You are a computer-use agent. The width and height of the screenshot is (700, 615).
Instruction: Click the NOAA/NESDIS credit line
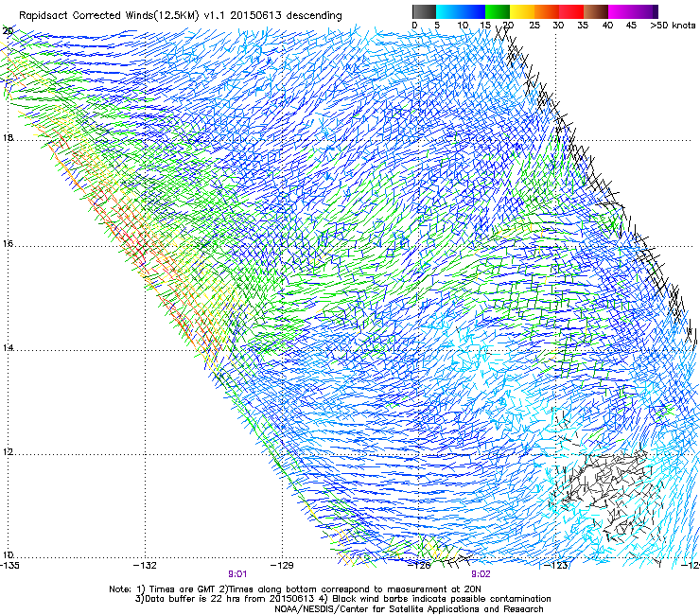[409, 609]
